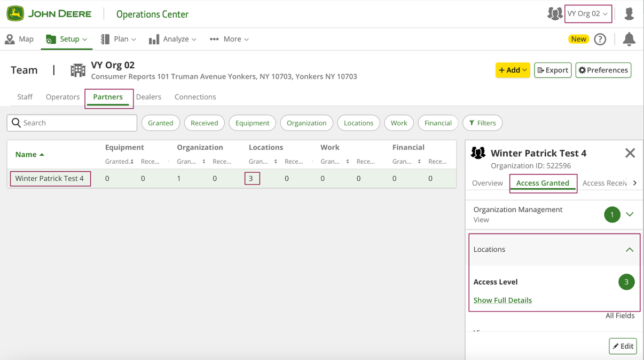Open the VY Org 02 organization dropdown
644x360 pixels.
(x=587, y=14)
